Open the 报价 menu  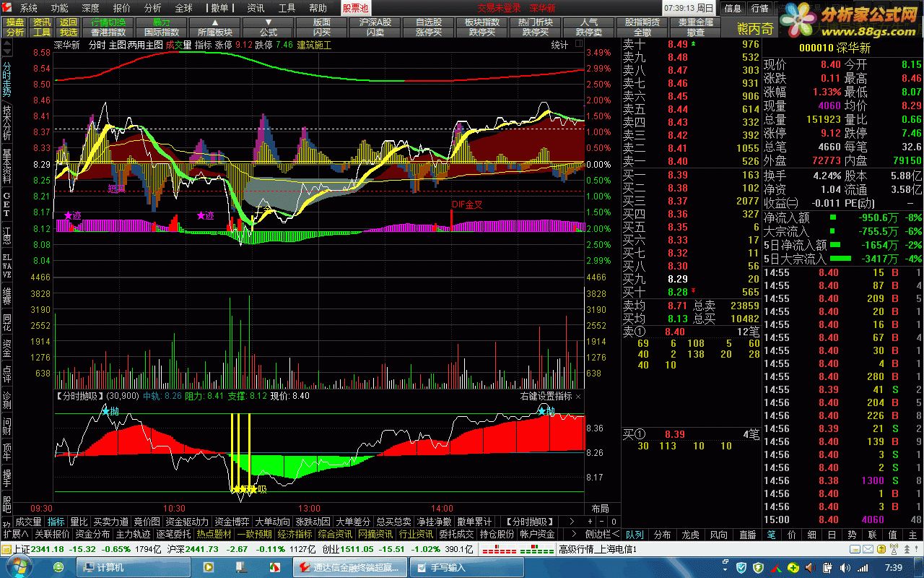click(122, 8)
